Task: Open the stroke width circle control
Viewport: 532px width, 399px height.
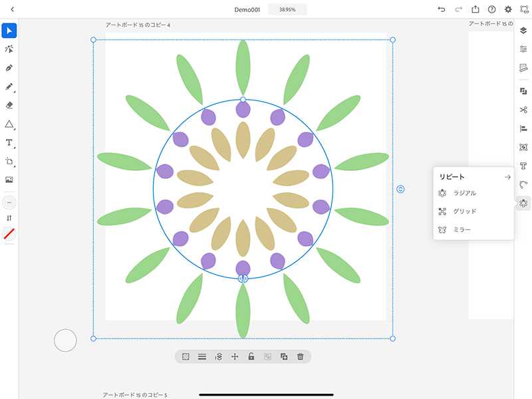Action: [x=9, y=203]
